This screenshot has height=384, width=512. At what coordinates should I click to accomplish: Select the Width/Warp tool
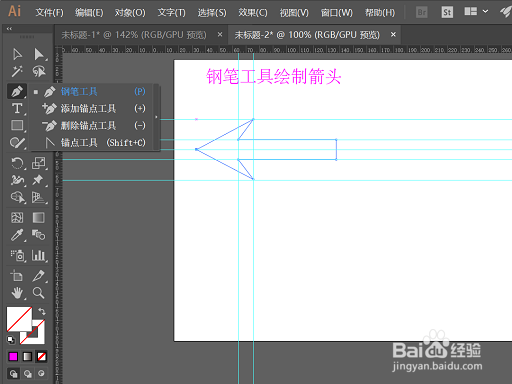click(17, 180)
